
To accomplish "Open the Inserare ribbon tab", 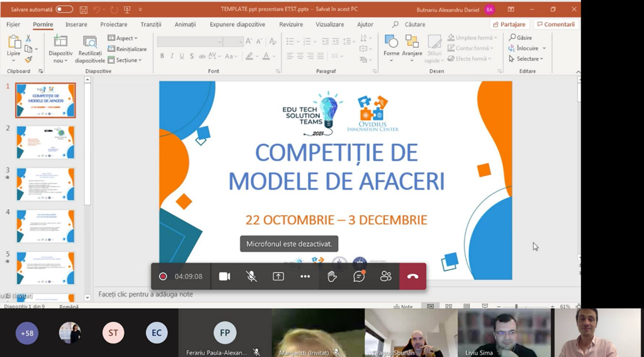I will click(x=76, y=24).
